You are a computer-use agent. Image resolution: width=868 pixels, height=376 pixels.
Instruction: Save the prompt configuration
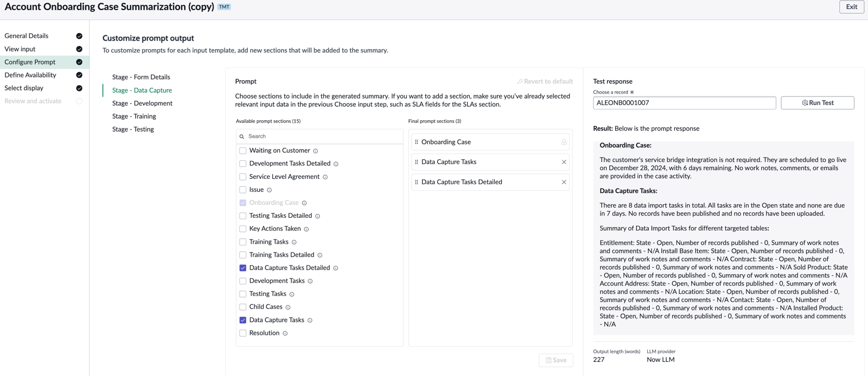click(556, 360)
